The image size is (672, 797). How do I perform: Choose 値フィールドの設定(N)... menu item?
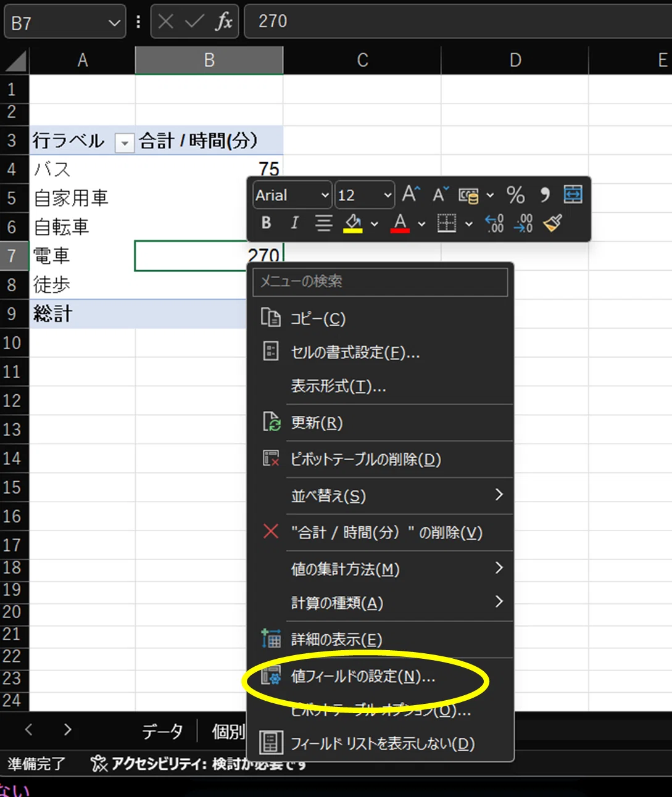(x=380, y=676)
